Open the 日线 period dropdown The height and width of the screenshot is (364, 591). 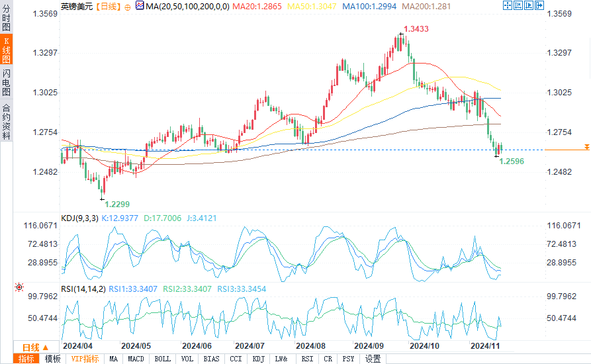(x=35, y=347)
